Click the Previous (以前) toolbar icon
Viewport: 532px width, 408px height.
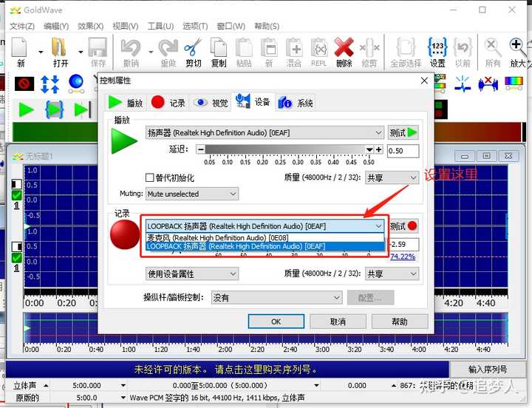point(463,47)
